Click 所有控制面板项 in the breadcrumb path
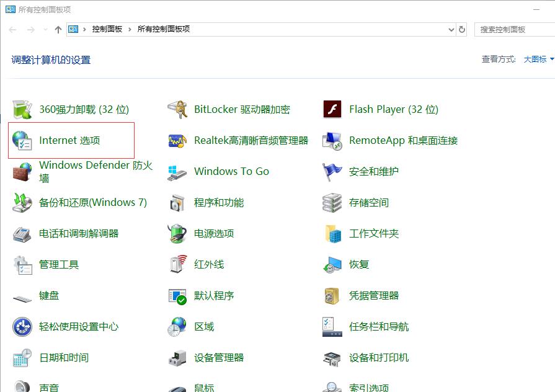 pos(163,29)
